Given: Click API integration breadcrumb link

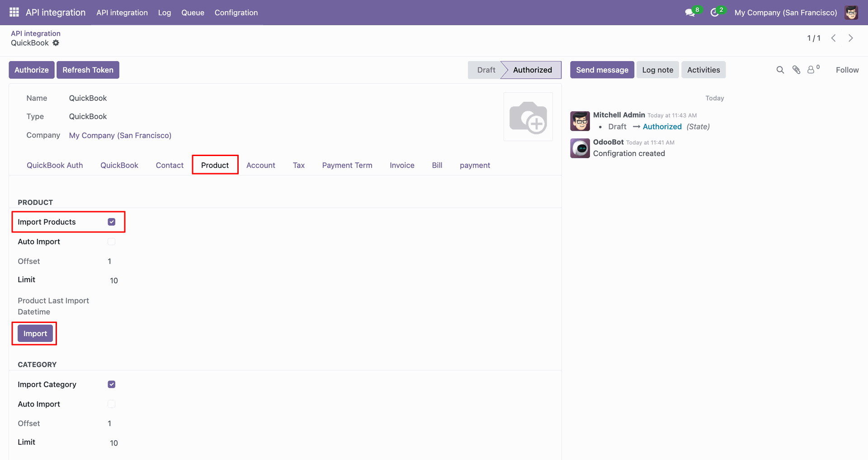Looking at the screenshot, I should coord(36,33).
